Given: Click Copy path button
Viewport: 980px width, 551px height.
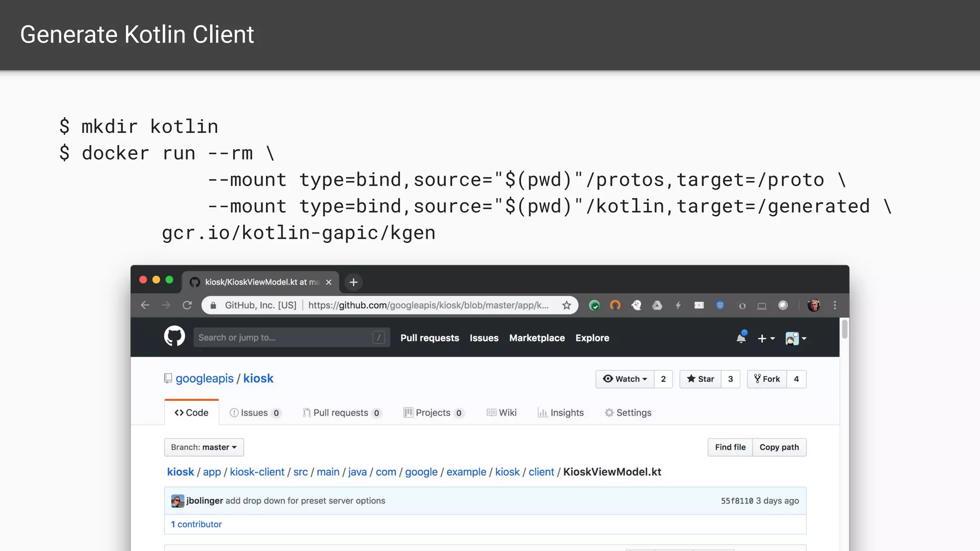Looking at the screenshot, I should point(779,447).
